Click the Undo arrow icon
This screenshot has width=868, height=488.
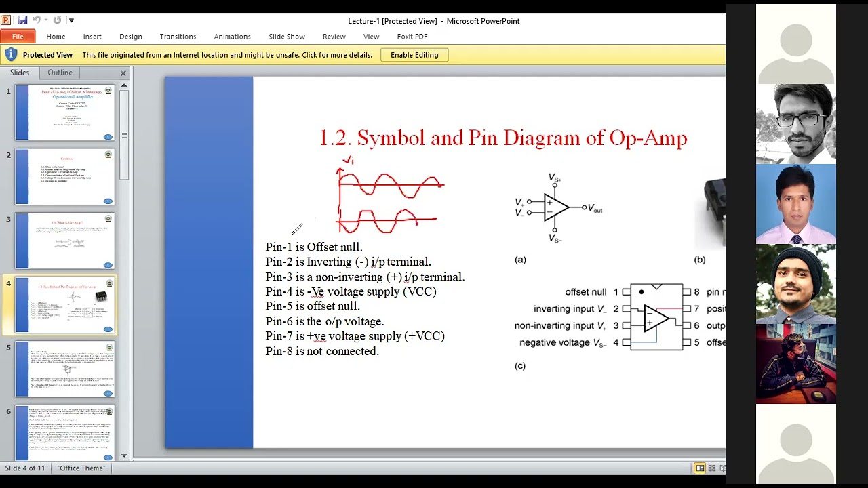click(37, 20)
